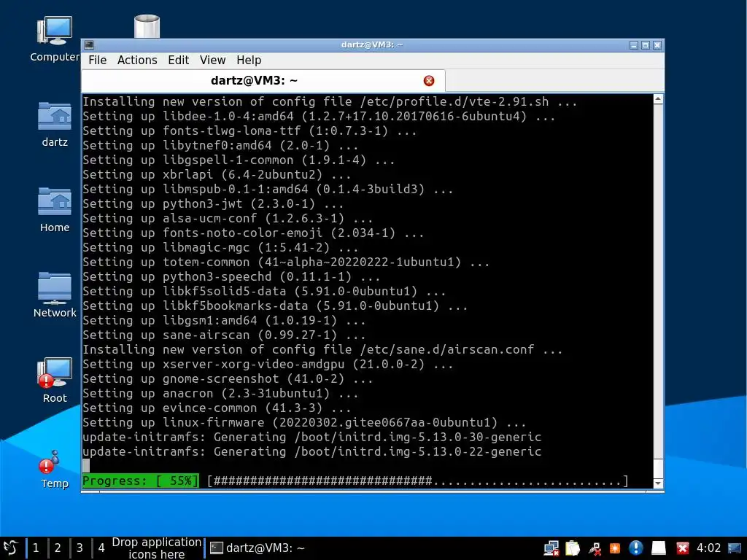Click the scrollbar up arrow in terminal
This screenshot has width=747, height=560.
pos(658,99)
